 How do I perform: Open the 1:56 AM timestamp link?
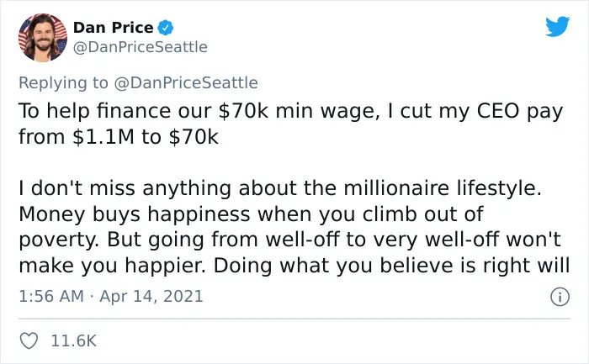pos(51,296)
